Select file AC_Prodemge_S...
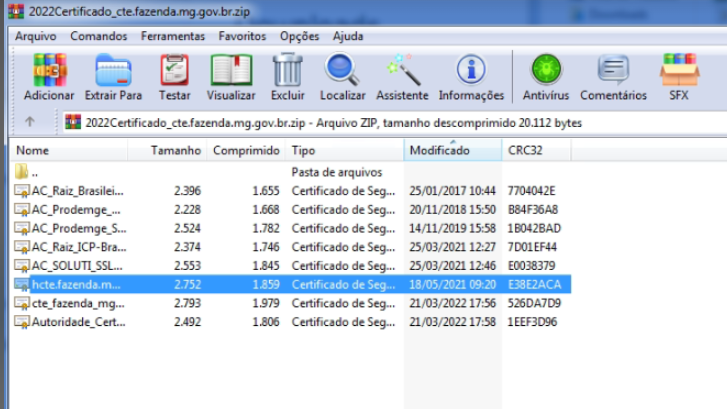Viewport: 727px width, 409px height. point(79,229)
